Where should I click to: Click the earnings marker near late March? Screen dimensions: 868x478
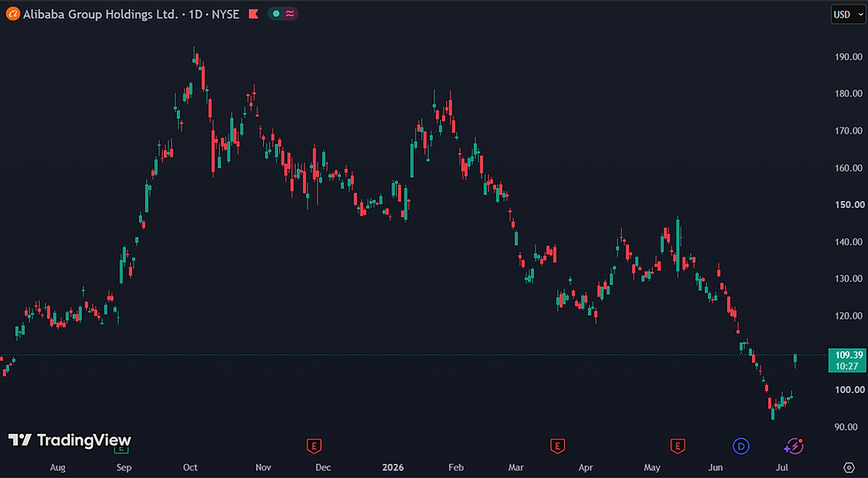[557, 445]
